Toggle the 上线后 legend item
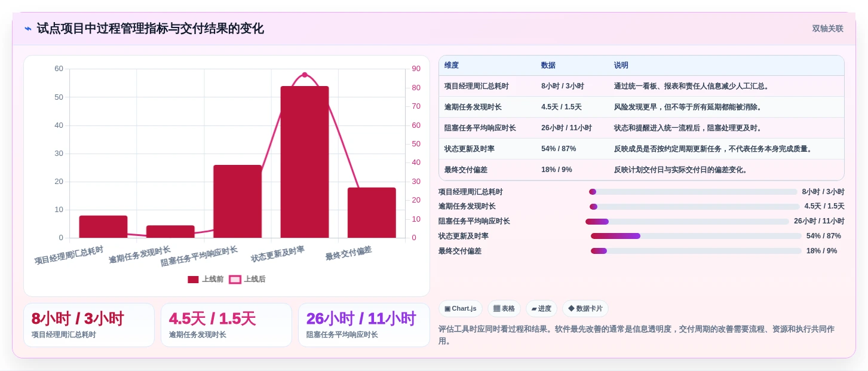 pyautogui.click(x=247, y=279)
